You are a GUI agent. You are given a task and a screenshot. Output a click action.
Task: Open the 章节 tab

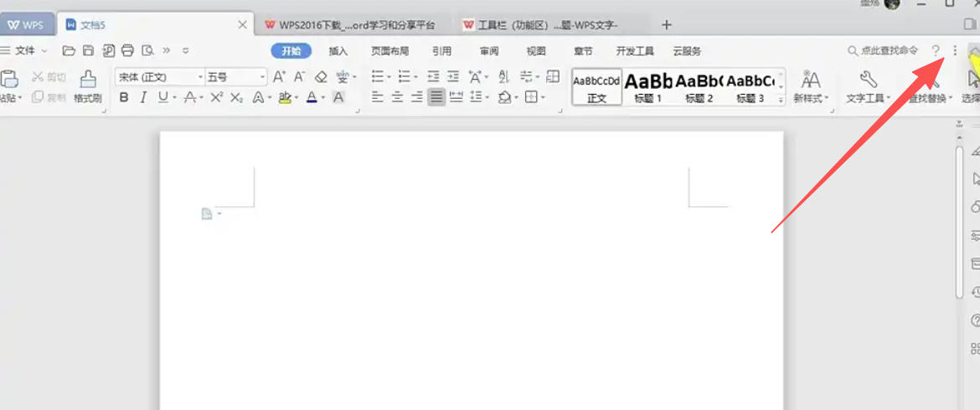point(584,51)
